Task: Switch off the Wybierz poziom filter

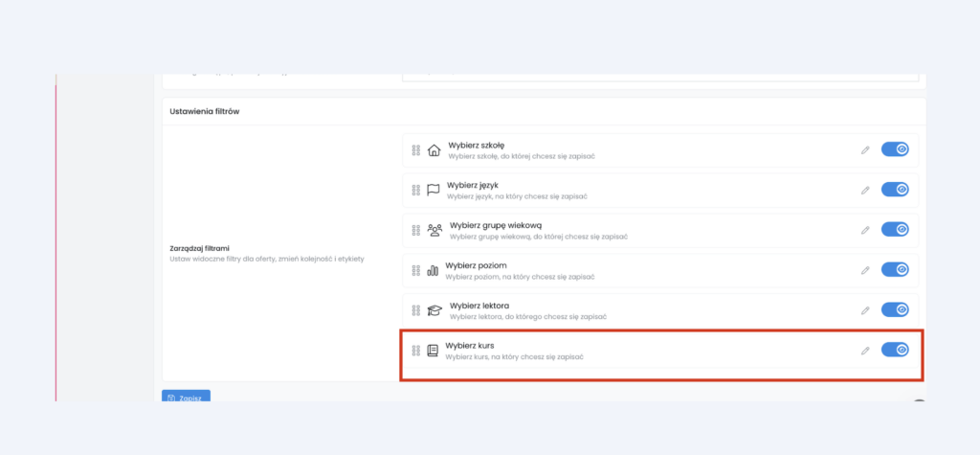Action: 895,270
